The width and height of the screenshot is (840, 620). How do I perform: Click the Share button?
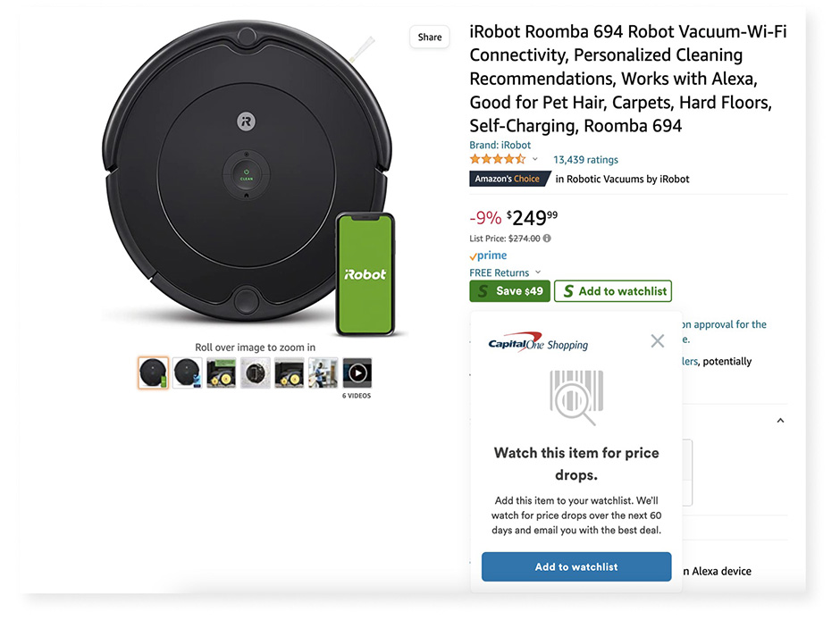tap(430, 38)
